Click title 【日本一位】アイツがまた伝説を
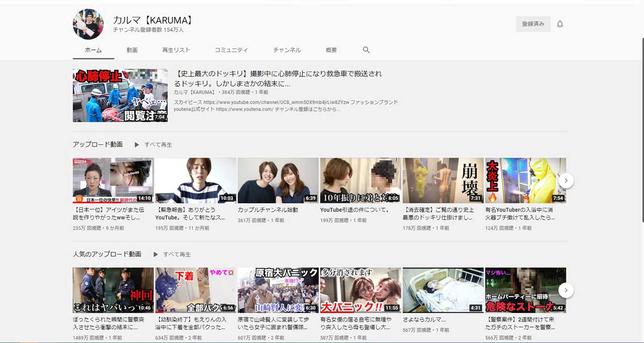The height and width of the screenshot is (343, 644). (x=109, y=214)
